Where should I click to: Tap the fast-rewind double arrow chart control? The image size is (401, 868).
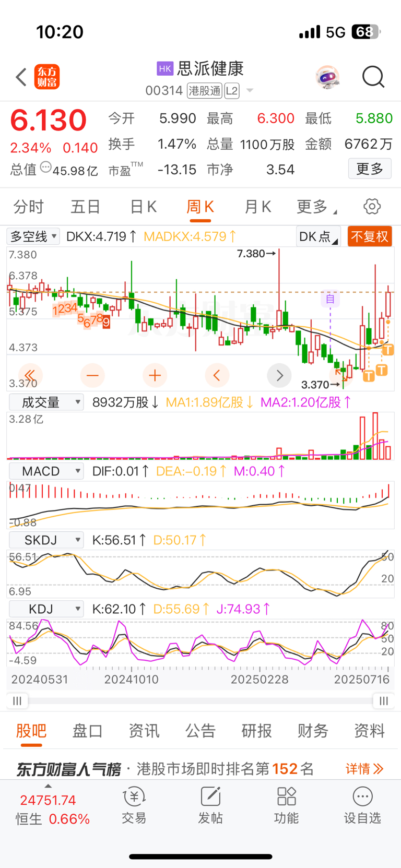pos(30,375)
